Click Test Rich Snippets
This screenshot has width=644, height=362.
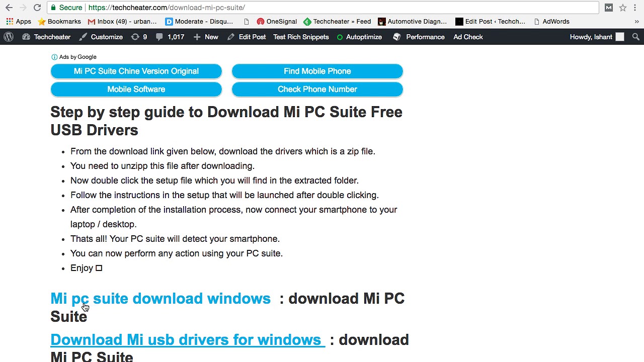(301, 37)
